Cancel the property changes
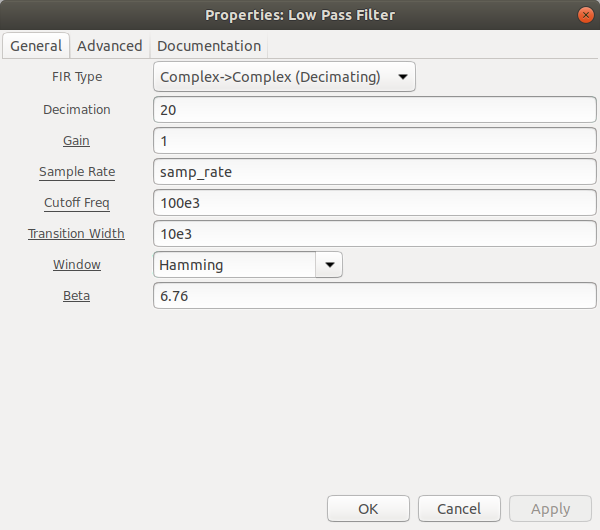 (459, 509)
